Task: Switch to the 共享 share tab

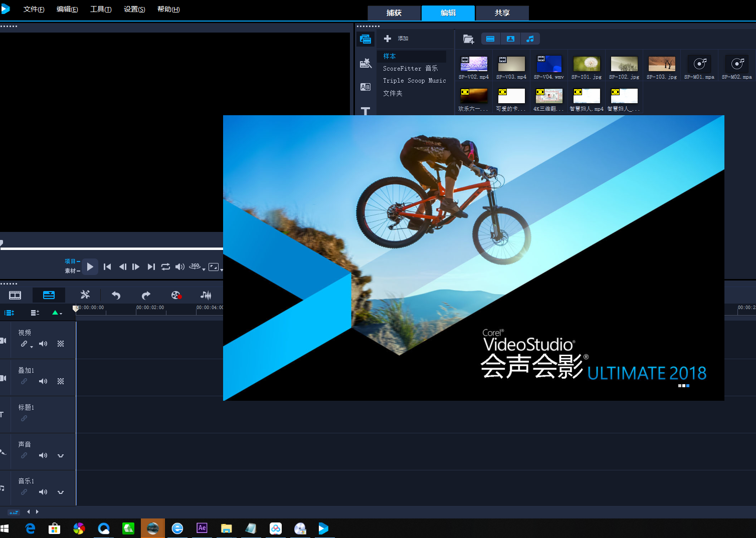Action: coord(502,13)
